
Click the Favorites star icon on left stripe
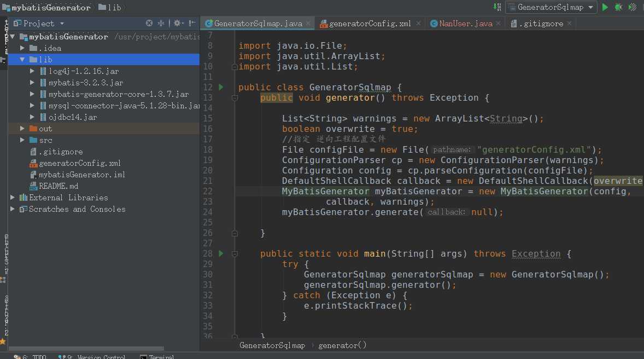pos(3,341)
